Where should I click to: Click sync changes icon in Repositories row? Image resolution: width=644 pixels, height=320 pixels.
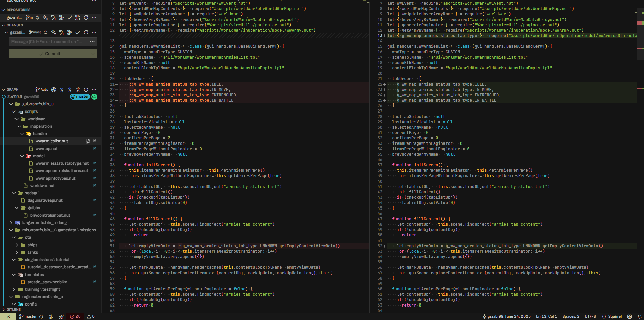click(x=37, y=18)
